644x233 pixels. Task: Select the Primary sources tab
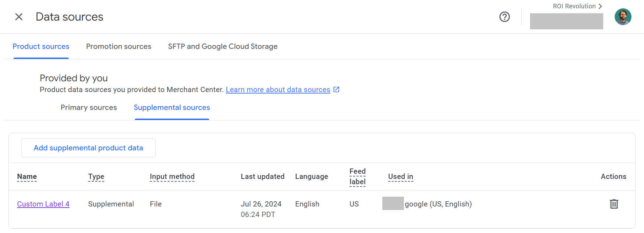click(89, 107)
